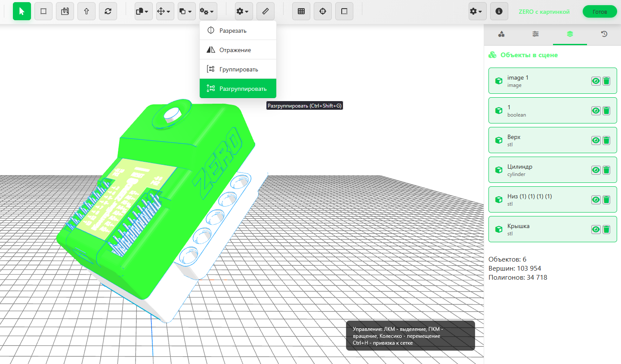Select the arrow pointer tool
The image size is (621, 364).
coord(22,11)
